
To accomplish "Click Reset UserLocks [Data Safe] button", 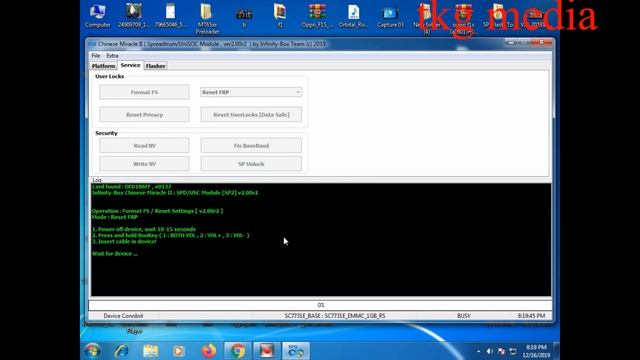I will [251, 115].
